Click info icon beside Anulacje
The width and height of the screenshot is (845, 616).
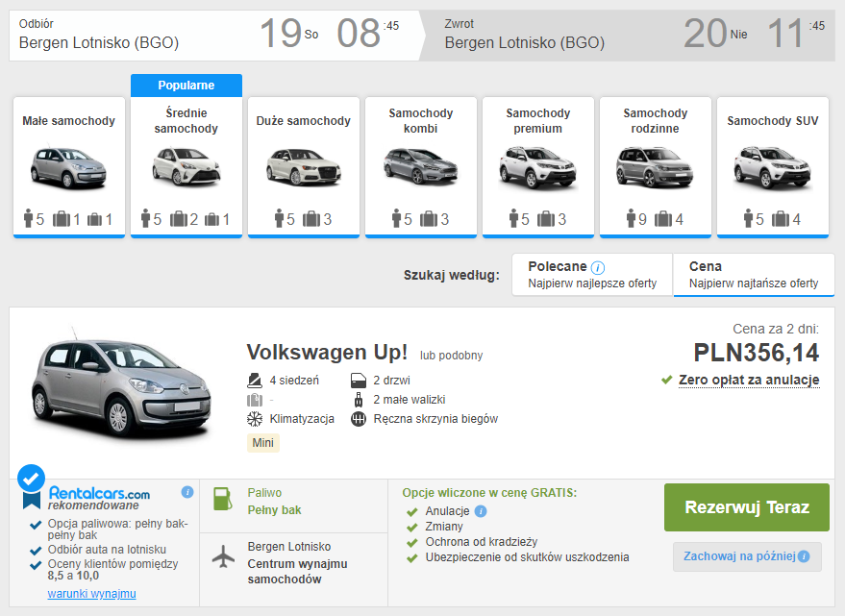(481, 511)
